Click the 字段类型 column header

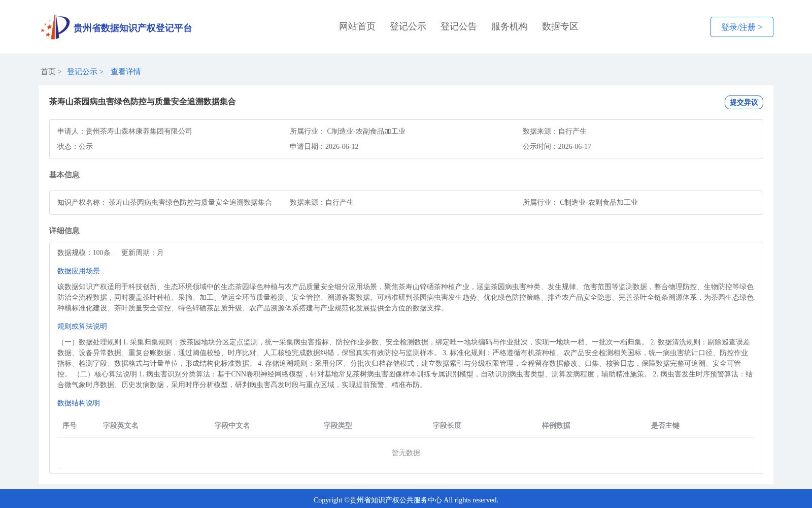point(338,425)
